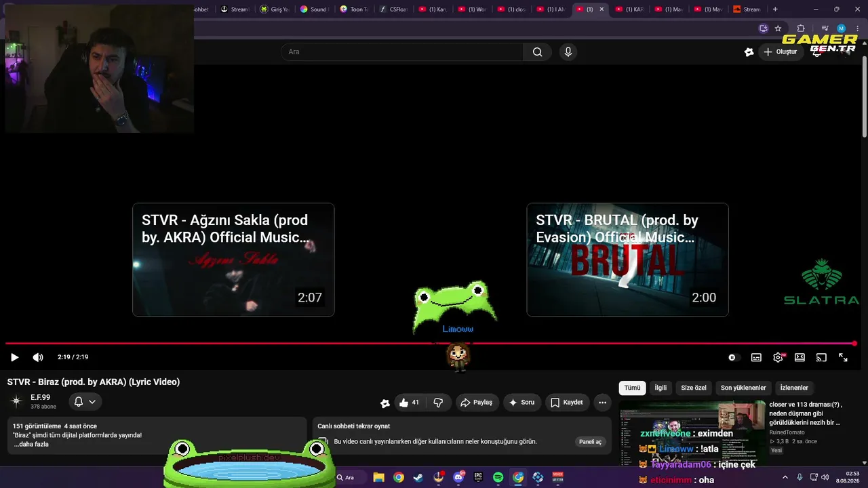Open the player settings gear
This screenshot has width=868, height=488.
778,357
